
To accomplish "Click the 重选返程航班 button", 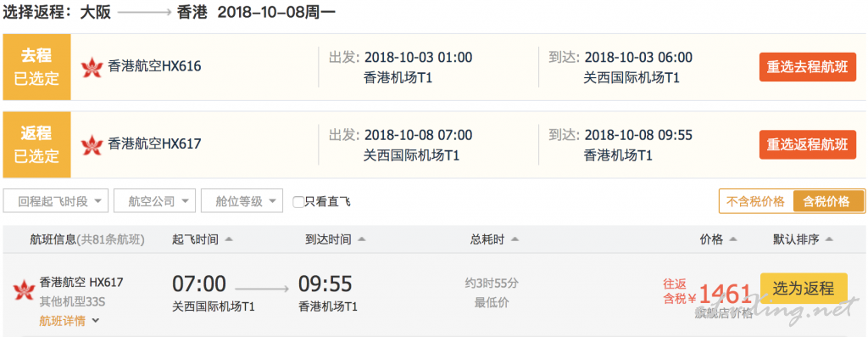I will (807, 145).
